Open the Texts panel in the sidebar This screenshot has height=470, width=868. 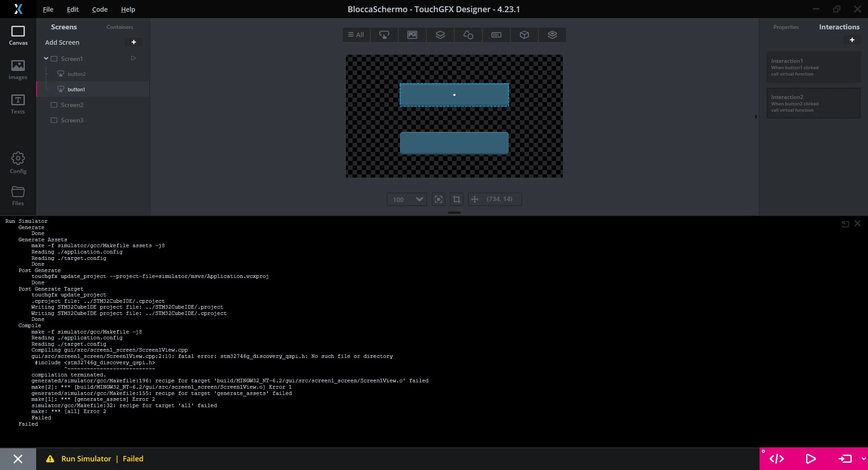(18, 104)
